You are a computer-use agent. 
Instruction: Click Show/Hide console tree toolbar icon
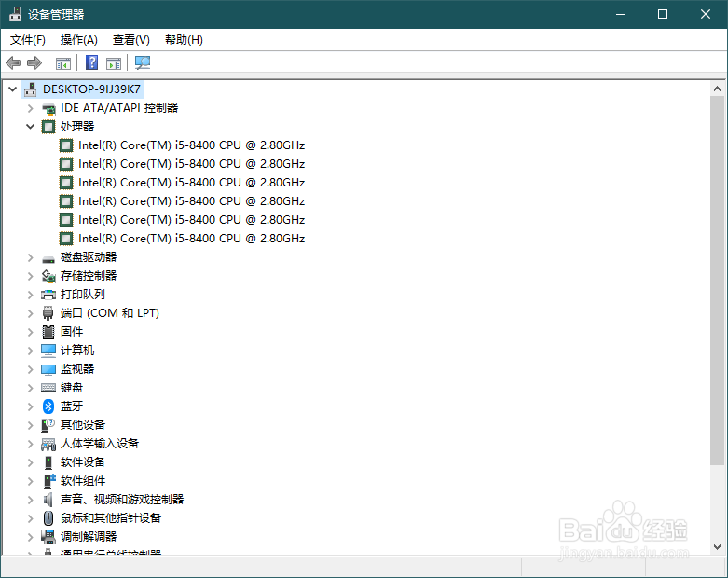tap(63, 63)
